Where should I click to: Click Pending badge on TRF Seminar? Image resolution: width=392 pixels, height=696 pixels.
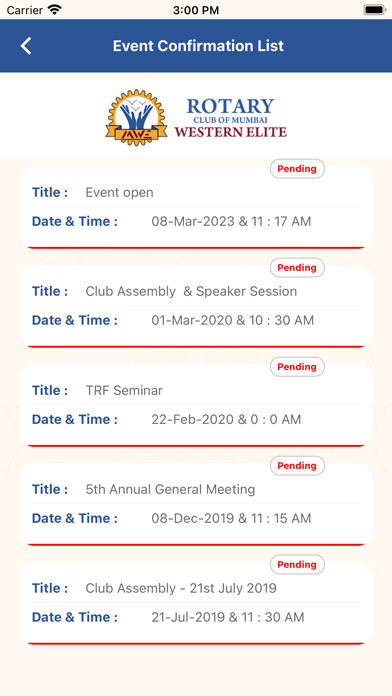tap(297, 367)
